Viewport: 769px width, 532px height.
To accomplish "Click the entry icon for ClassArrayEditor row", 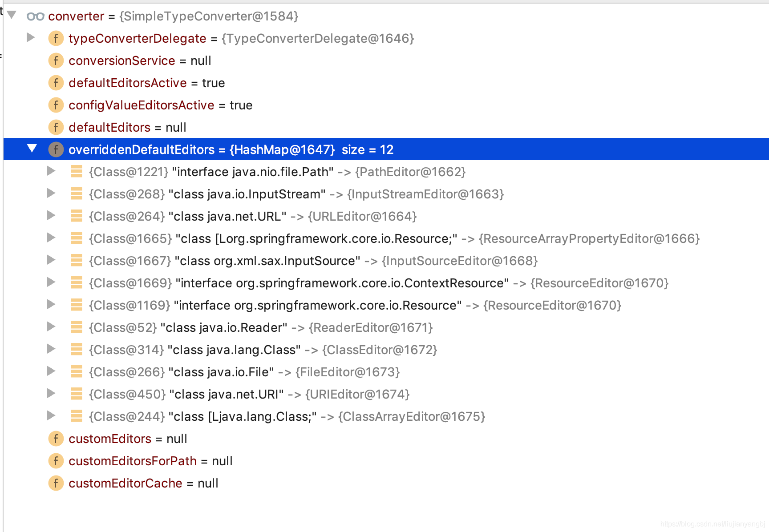I will coord(77,416).
